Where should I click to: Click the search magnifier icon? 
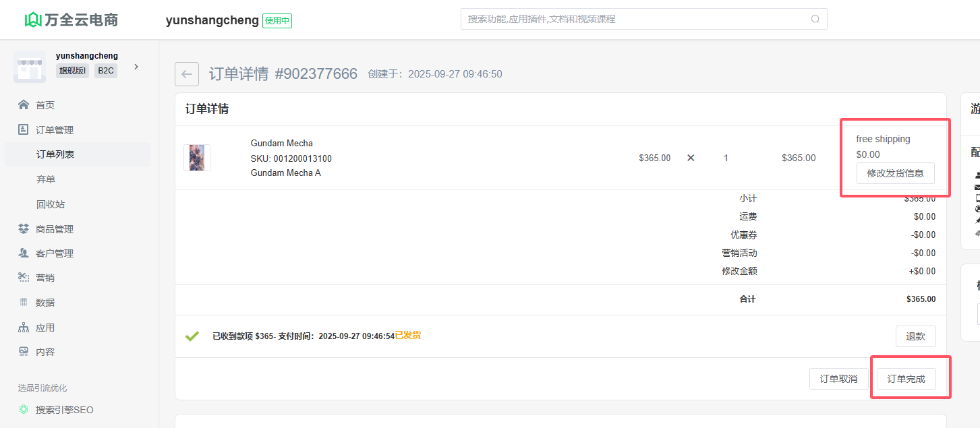pyautogui.click(x=815, y=19)
